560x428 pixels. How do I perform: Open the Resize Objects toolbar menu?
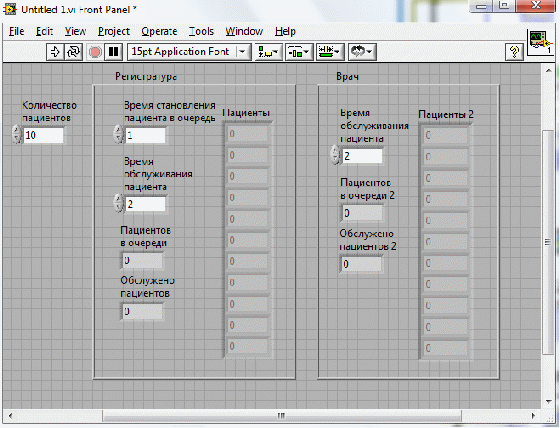pyautogui.click(x=330, y=52)
